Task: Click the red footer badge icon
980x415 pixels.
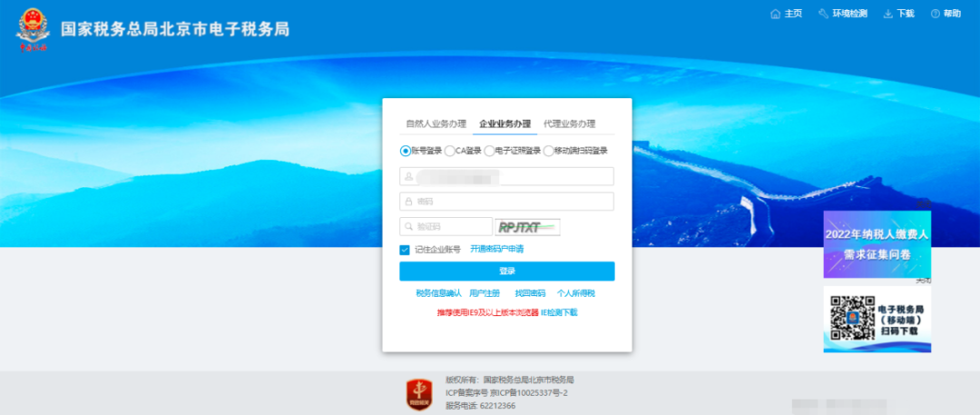Action: (418, 394)
